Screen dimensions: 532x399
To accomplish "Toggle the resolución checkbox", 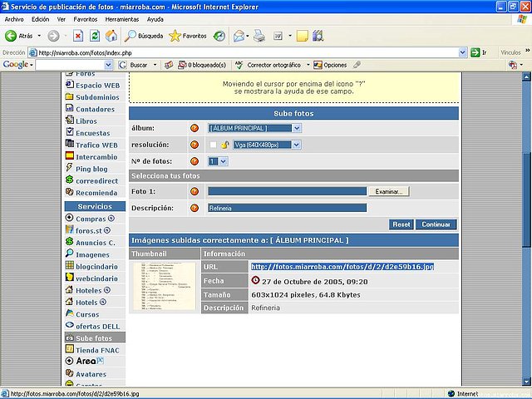I will tap(213, 145).
